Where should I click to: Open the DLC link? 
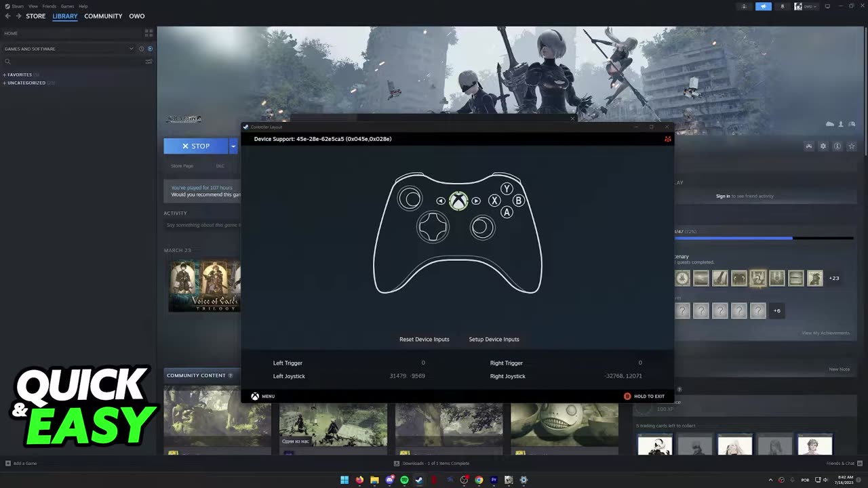click(220, 166)
